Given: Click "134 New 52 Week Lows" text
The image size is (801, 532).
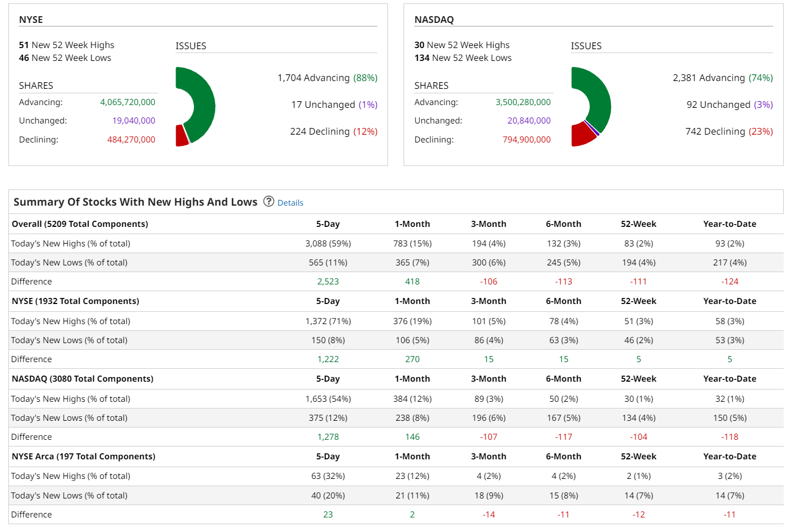Looking at the screenshot, I should [463, 58].
